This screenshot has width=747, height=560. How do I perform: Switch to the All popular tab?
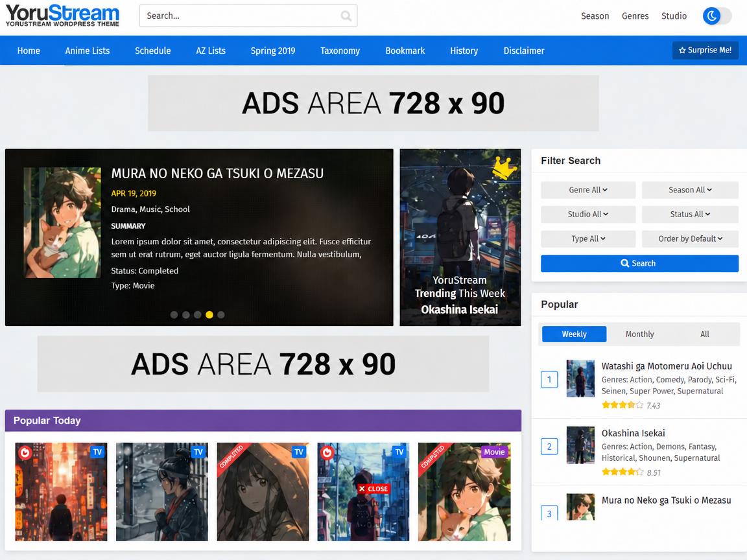[x=705, y=334]
